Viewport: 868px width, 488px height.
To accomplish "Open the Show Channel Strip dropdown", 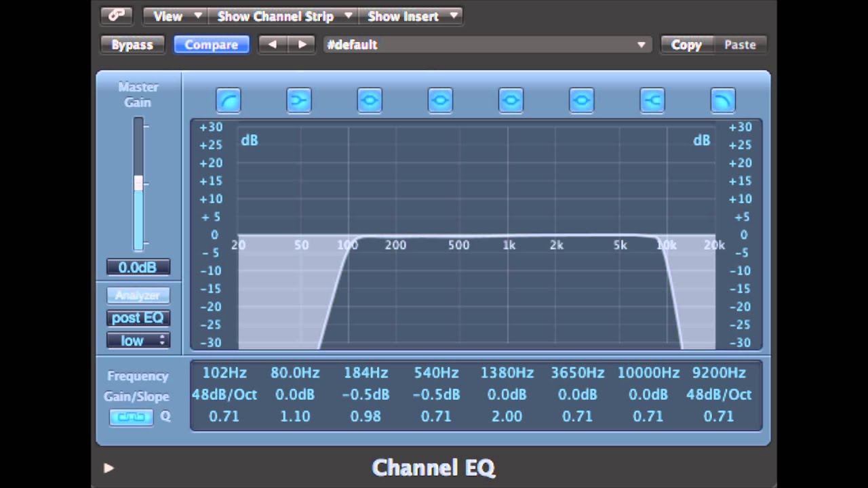I will pyautogui.click(x=284, y=16).
